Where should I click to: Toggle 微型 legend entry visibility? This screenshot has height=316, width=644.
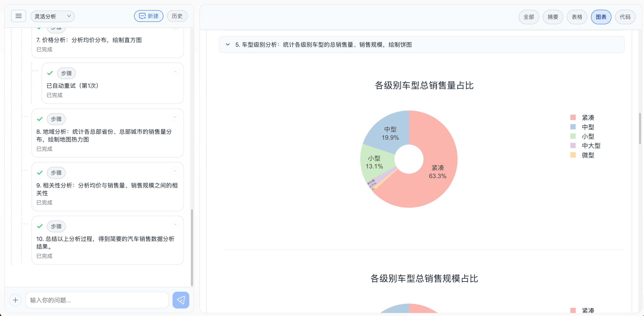coord(588,155)
